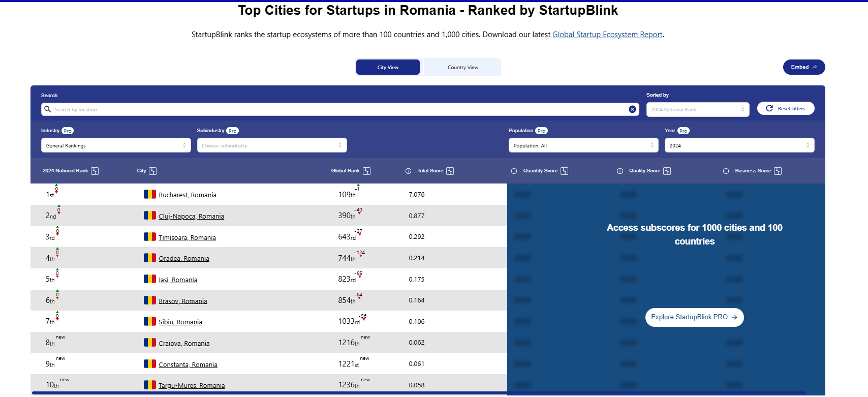
Task: Click Romania flag beside Iași
Action: coord(150,279)
